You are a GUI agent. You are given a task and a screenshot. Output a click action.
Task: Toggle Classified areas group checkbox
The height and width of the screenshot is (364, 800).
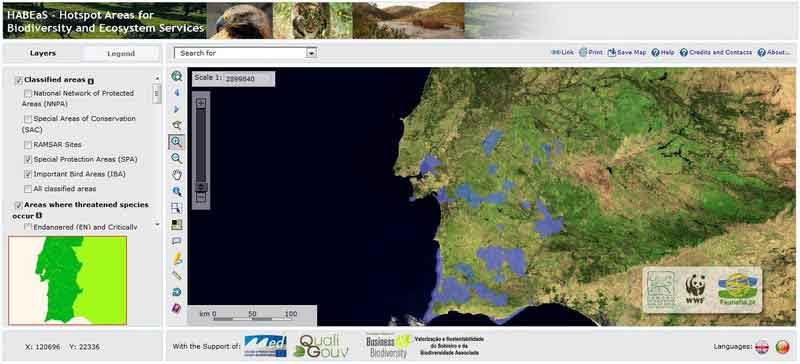click(x=19, y=80)
